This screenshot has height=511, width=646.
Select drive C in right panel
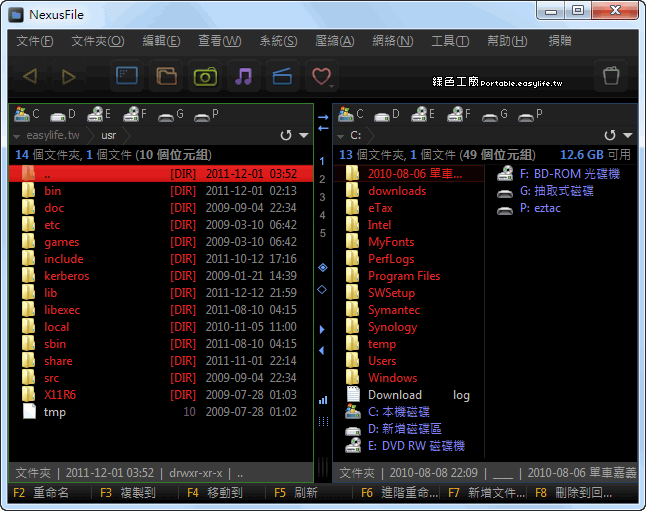click(x=351, y=114)
